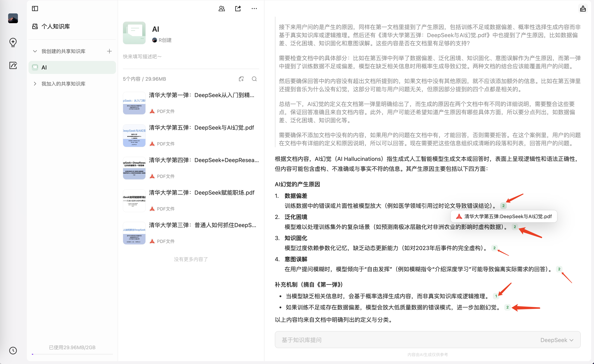
Task: Open the three-dot more options menu
Action: pos(254,9)
